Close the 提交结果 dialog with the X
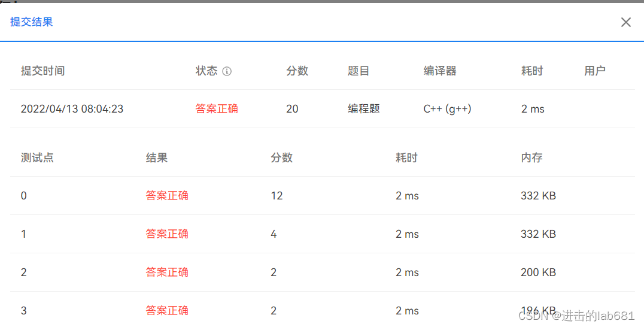The image size is (644, 327). pyautogui.click(x=625, y=22)
